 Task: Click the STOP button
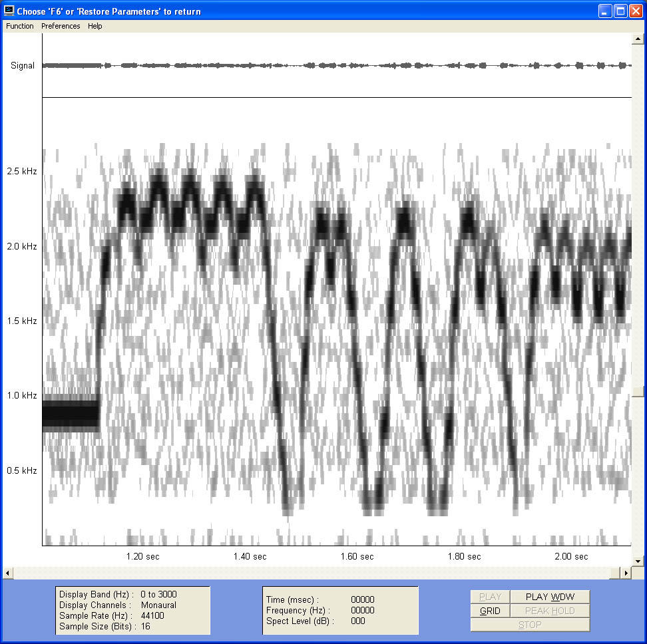click(531, 625)
